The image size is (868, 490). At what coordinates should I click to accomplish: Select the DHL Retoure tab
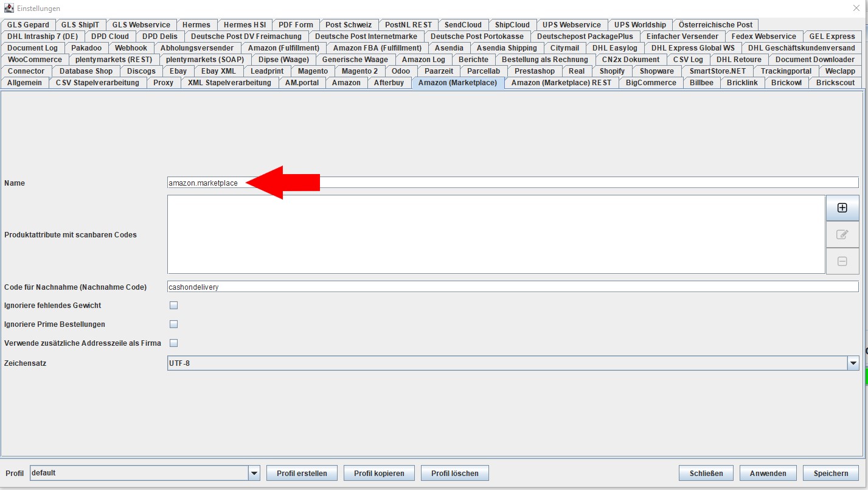(x=738, y=60)
